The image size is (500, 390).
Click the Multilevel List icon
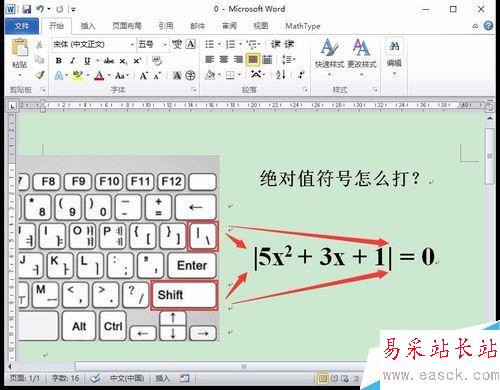tap(251, 44)
